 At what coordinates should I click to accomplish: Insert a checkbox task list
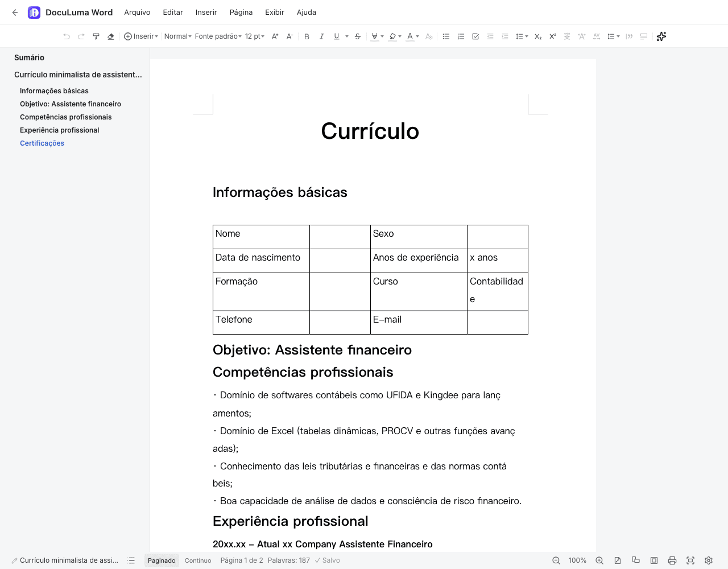pyautogui.click(x=475, y=36)
